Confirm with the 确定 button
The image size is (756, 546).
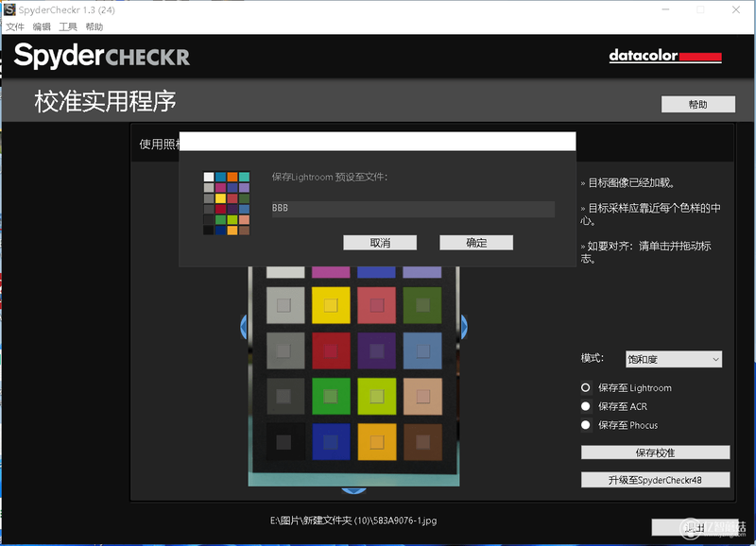pyautogui.click(x=476, y=243)
